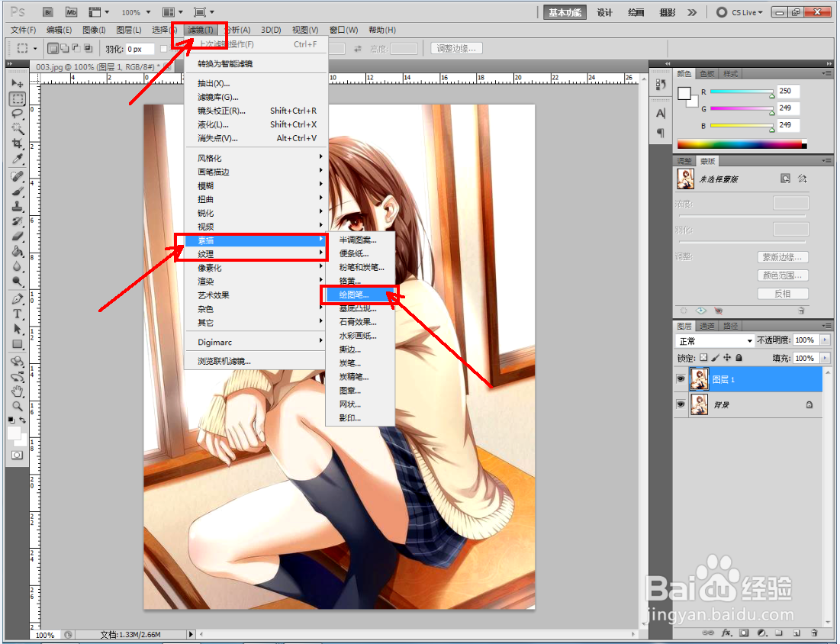Switch to the 路径 tab
The image size is (840, 644).
point(730,326)
